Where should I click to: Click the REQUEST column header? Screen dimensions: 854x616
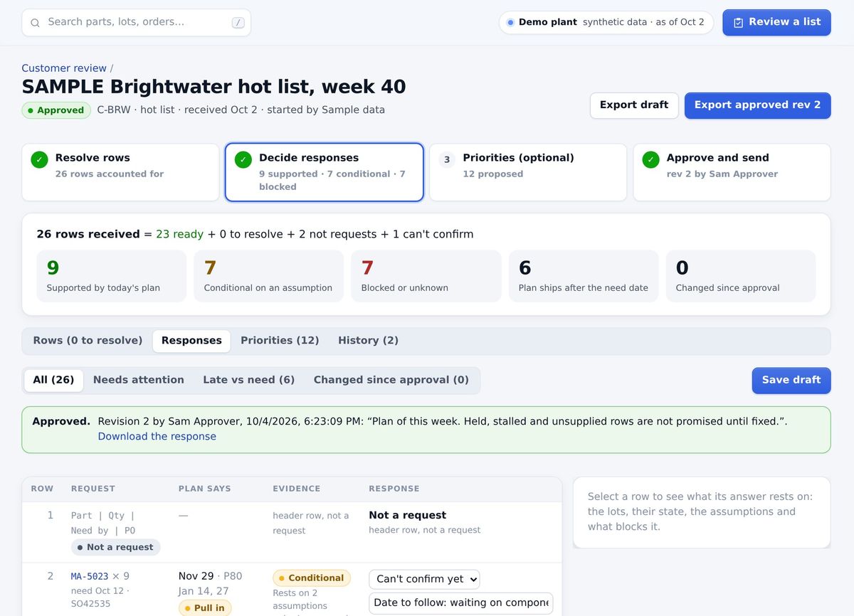coord(93,489)
